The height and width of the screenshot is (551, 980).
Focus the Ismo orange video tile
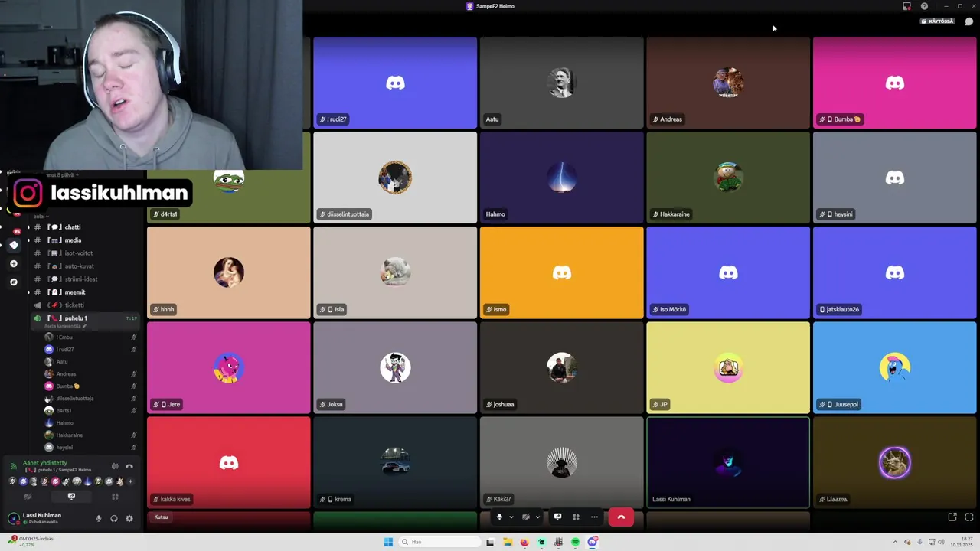[x=561, y=272]
